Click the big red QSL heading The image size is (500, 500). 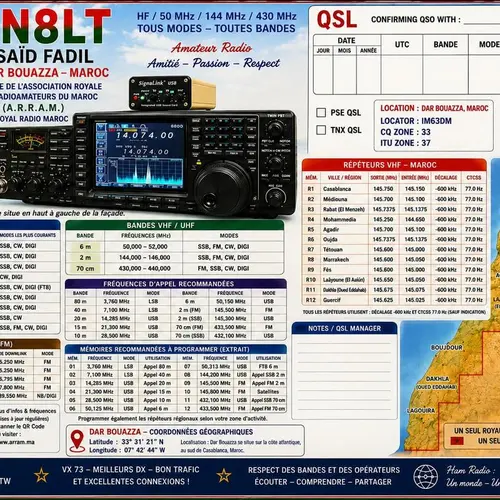337,19
